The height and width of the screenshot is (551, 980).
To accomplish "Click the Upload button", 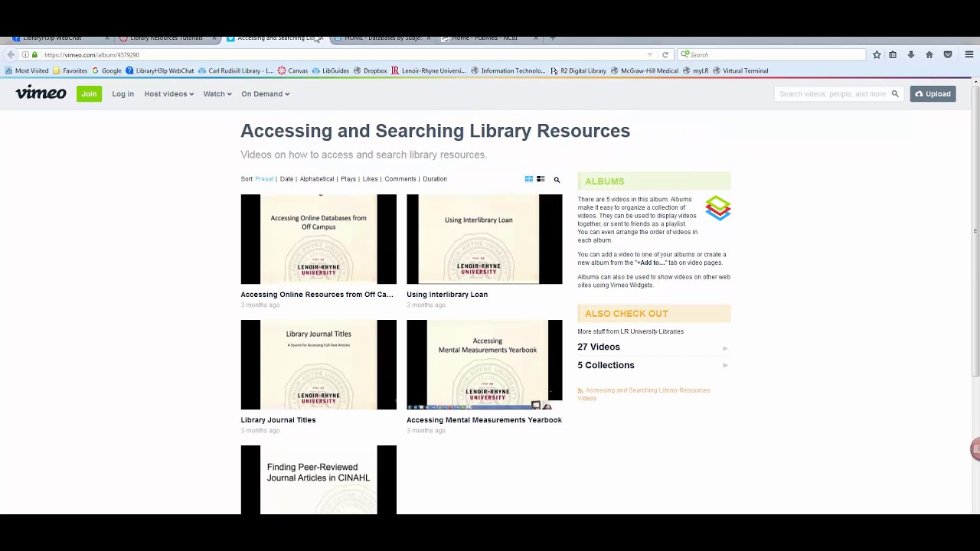I will pyautogui.click(x=933, y=94).
